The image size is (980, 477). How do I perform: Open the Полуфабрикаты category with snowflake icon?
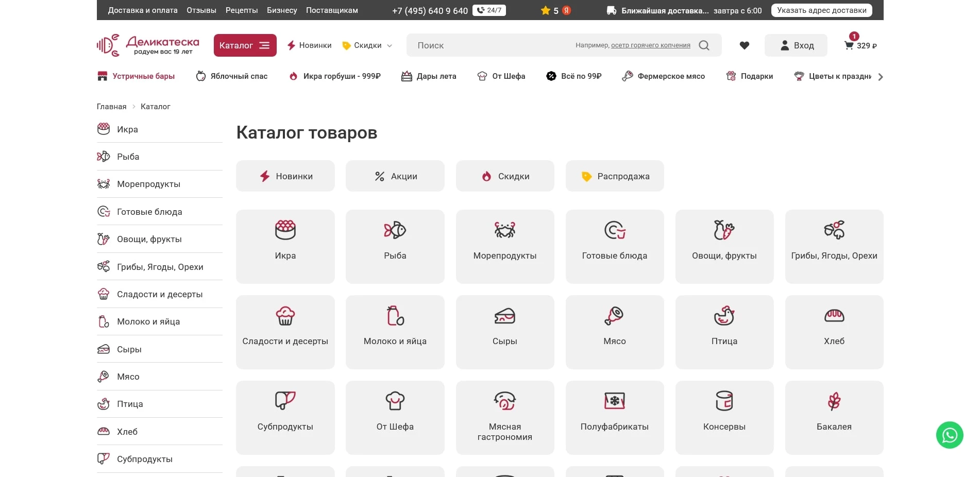[x=614, y=418]
